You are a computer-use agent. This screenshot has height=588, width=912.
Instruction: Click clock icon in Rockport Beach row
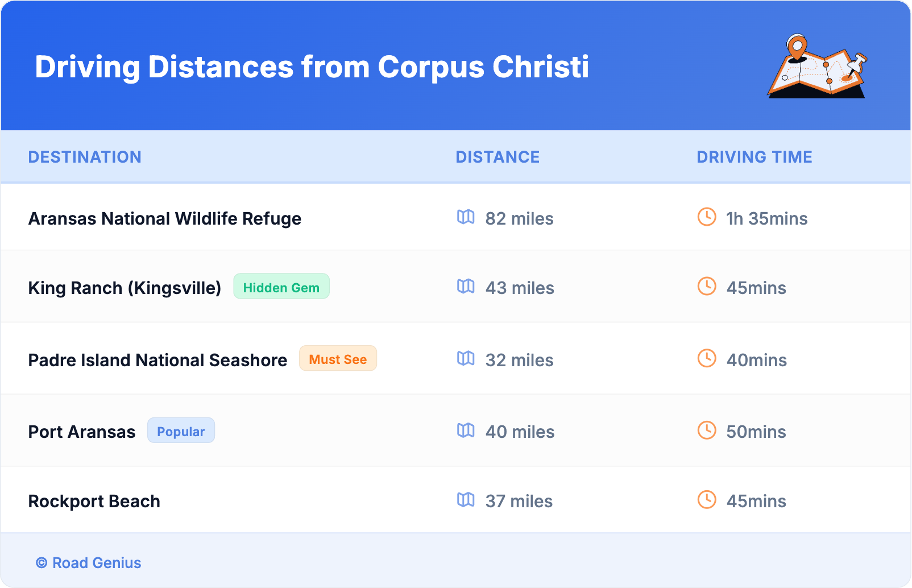coord(707,500)
